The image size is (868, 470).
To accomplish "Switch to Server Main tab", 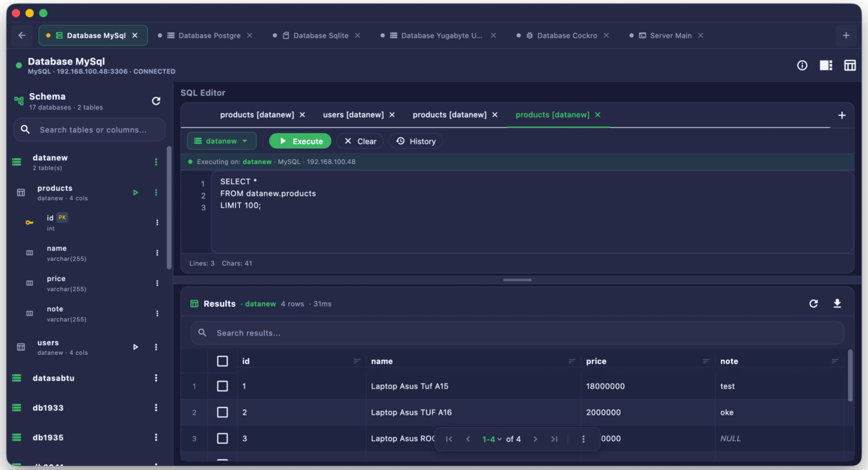I will 666,35.
